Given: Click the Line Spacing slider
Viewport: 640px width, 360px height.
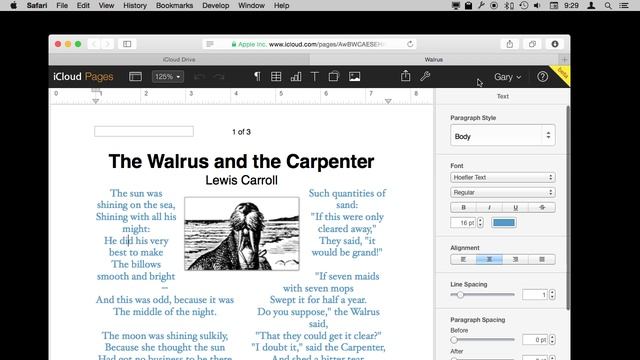Looking at the screenshot, I should [x=483, y=295].
